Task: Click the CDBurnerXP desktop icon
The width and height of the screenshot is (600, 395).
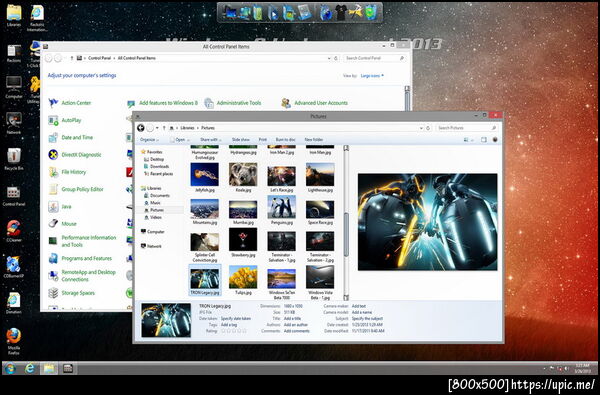Action: pyautogui.click(x=14, y=266)
